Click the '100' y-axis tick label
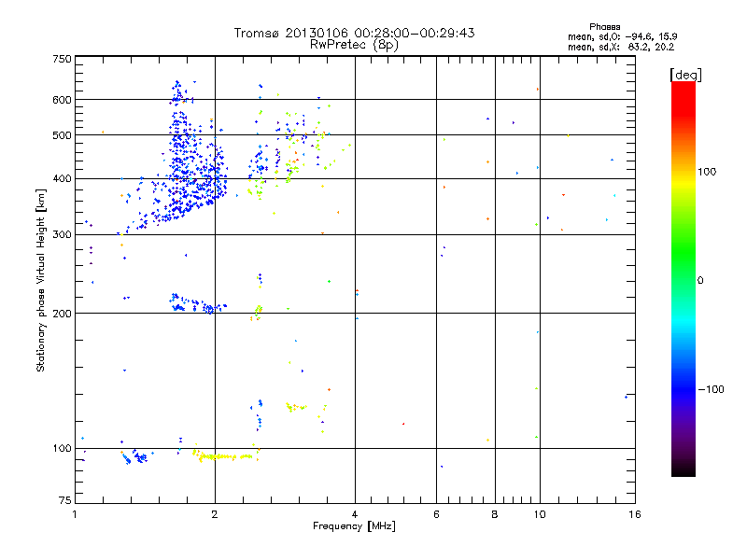Image resolution: width=747 pixels, height=560 pixels. click(x=62, y=448)
